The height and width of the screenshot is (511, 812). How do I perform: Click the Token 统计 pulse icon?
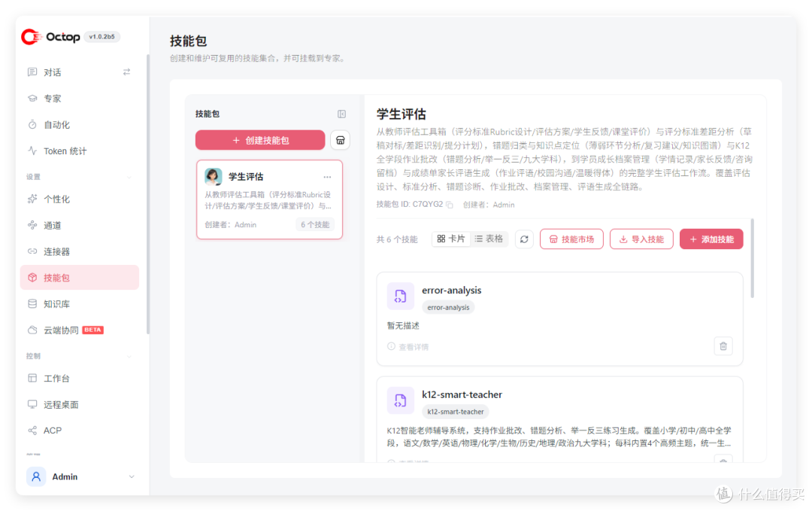pos(32,151)
